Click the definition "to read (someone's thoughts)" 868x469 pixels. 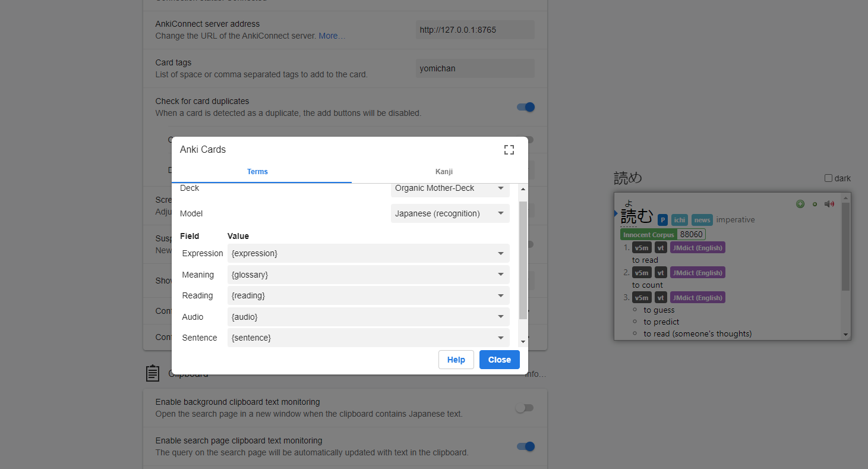(x=697, y=333)
